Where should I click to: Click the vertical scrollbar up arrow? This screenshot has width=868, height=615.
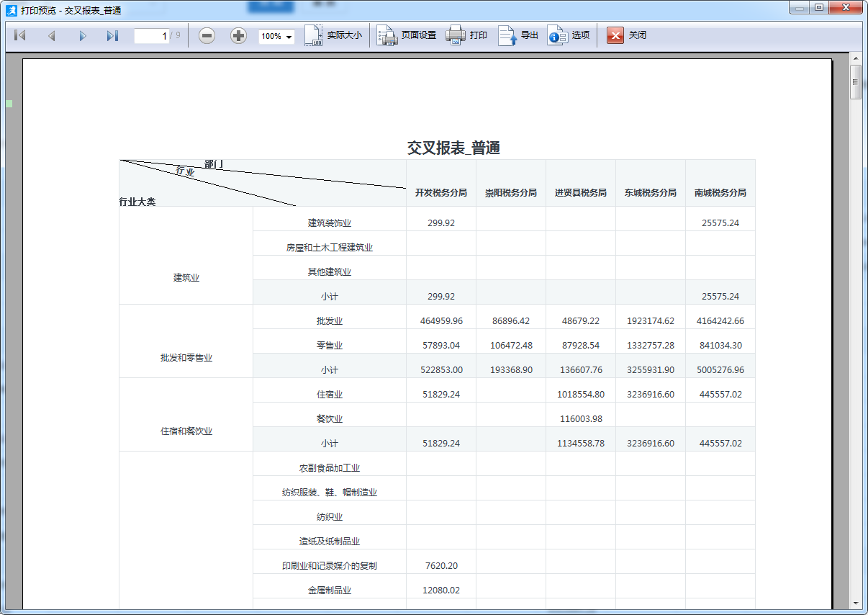click(x=856, y=58)
